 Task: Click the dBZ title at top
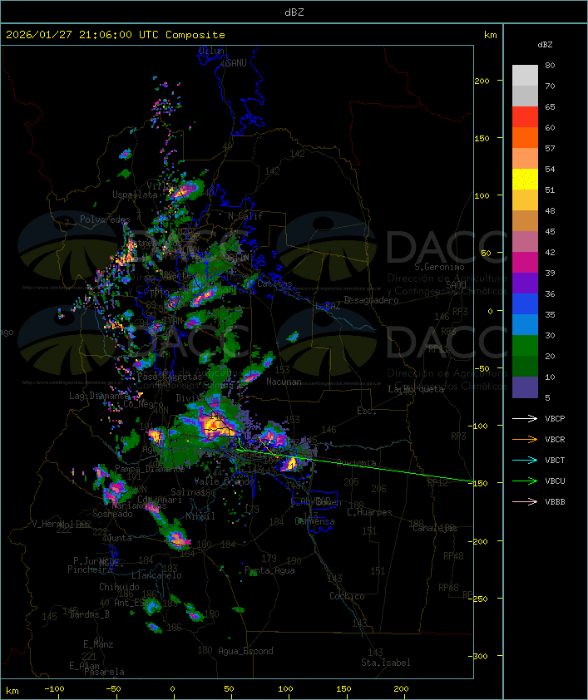click(294, 12)
